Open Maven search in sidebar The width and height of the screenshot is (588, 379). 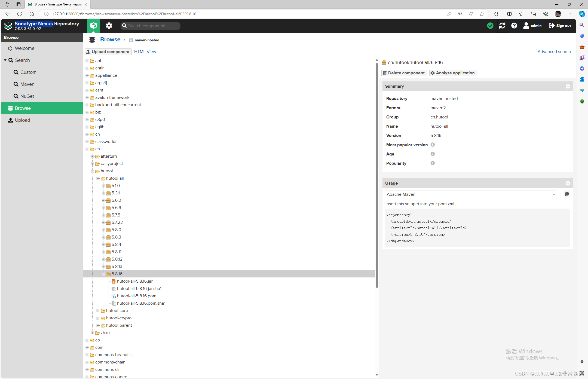[42, 84]
